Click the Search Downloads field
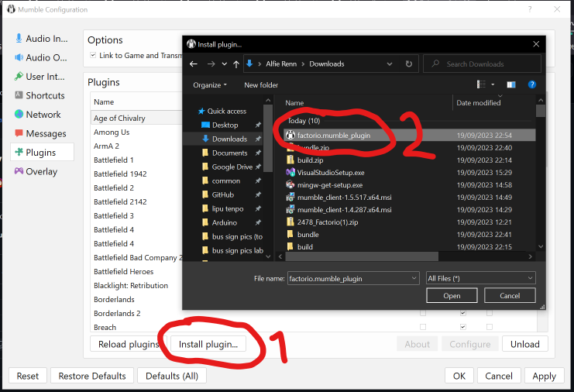The width and height of the screenshot is (574, 392). pyautogui.click(x=482, y=64)
